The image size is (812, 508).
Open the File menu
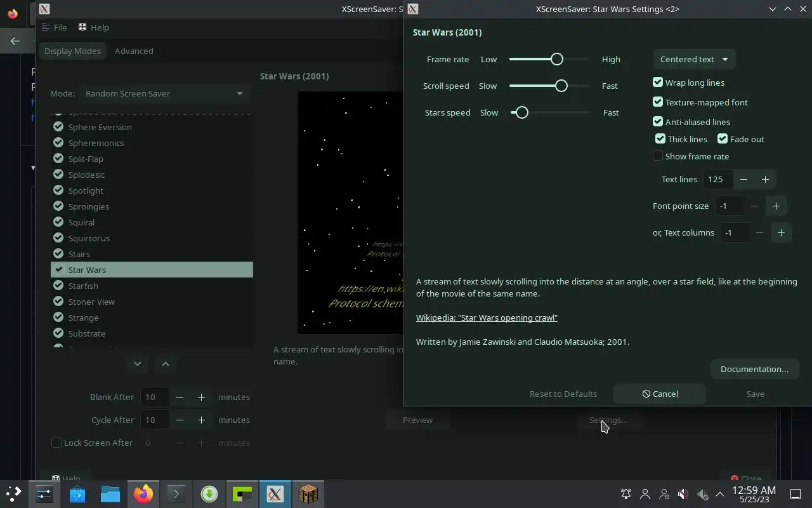[55, 27]
